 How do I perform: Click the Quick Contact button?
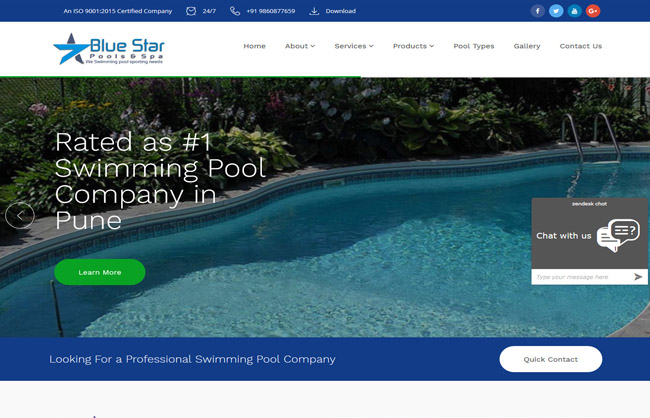pos(551,359)
